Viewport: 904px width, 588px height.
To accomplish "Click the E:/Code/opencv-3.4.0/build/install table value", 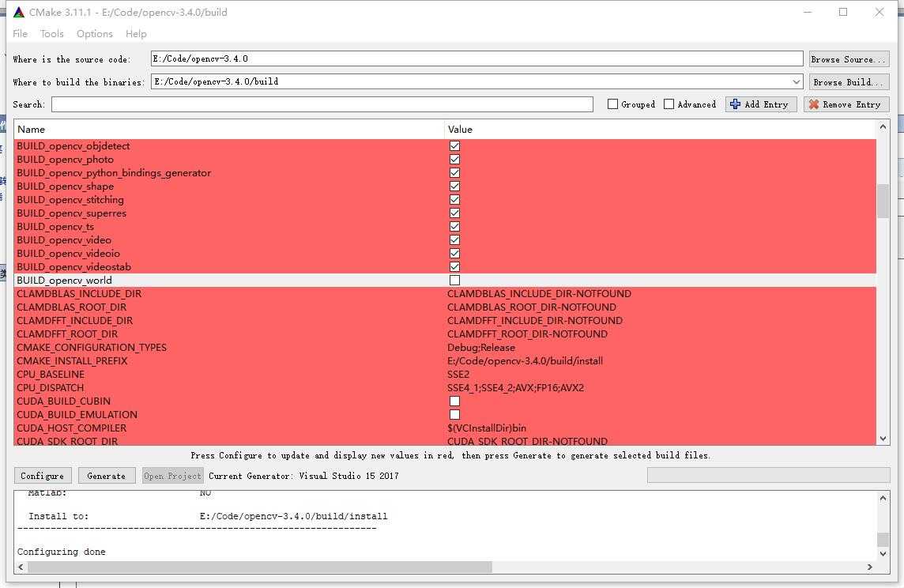I will pyautogui.click(x=525, y=361).
